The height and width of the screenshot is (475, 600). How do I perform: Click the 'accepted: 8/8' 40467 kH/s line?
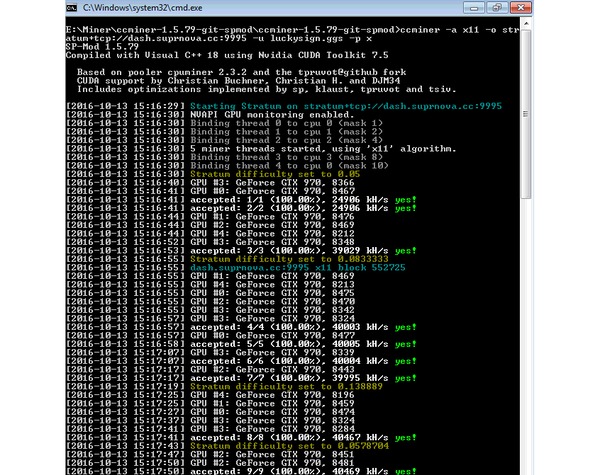241,437
